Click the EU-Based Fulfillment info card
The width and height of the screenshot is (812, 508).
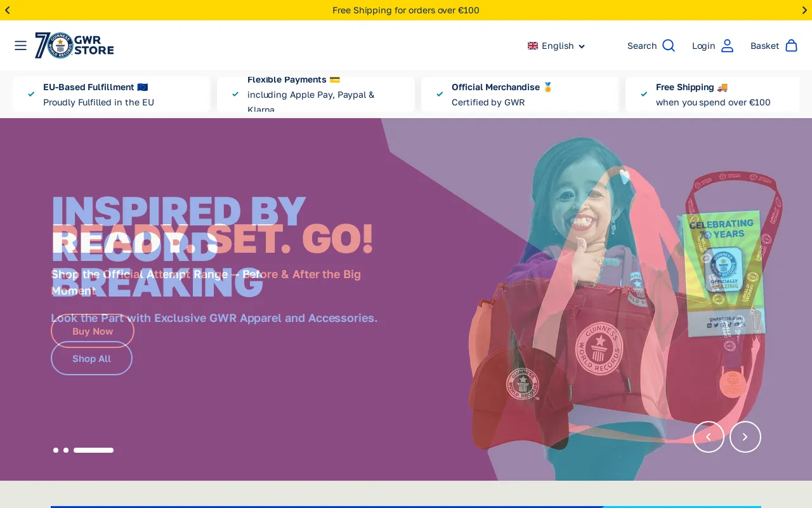click(x=112, y=95)
